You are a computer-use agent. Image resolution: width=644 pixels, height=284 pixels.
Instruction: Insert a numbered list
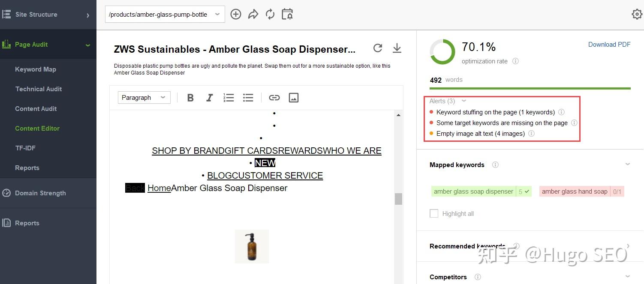pos(229,98)
